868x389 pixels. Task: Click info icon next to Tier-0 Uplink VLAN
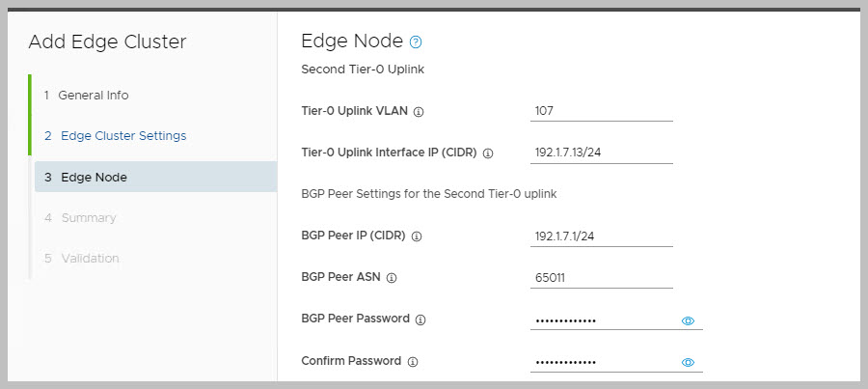418,112
